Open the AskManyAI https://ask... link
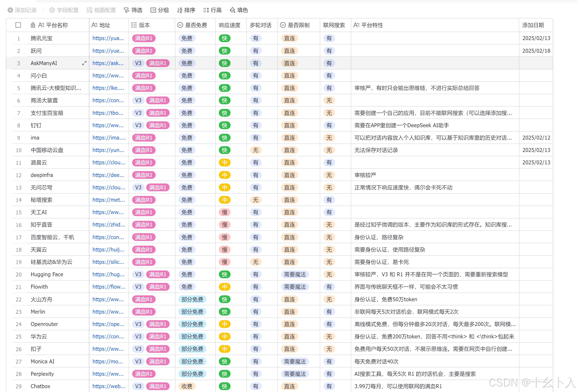 [x=108, y=63]
